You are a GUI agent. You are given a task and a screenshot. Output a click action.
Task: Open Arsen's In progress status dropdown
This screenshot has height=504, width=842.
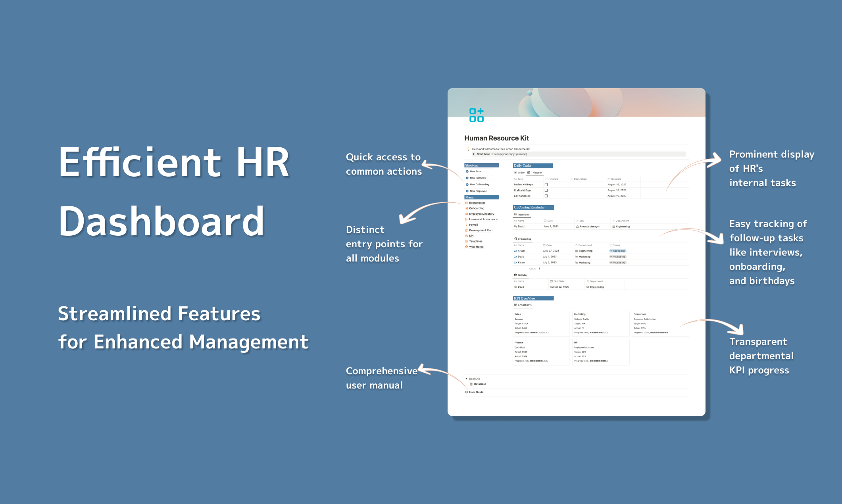tap(618, 251)
